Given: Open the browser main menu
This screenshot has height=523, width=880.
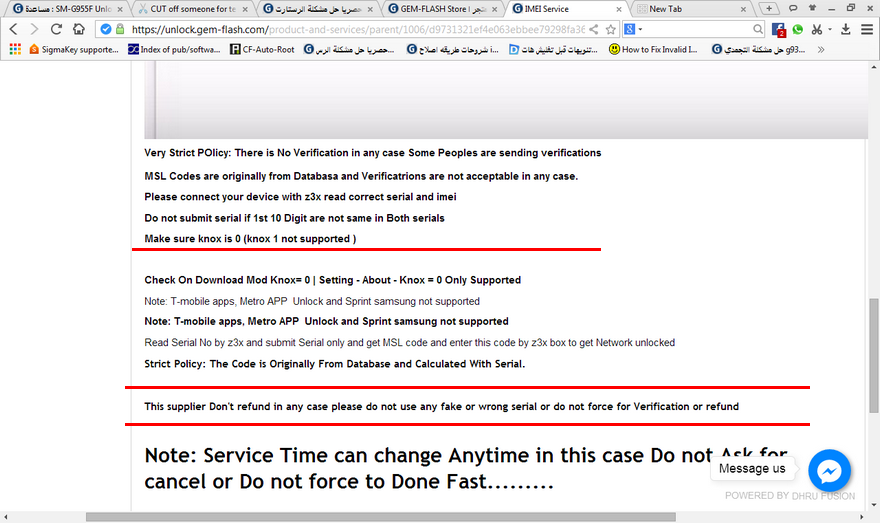Looking at the screenshot, I should click(x=867, y=29).
